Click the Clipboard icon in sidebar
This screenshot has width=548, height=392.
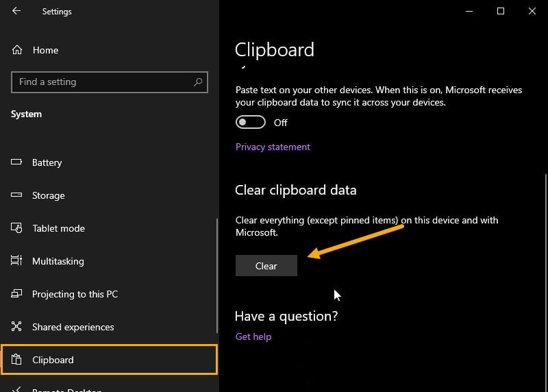click(x=16, y=360)
